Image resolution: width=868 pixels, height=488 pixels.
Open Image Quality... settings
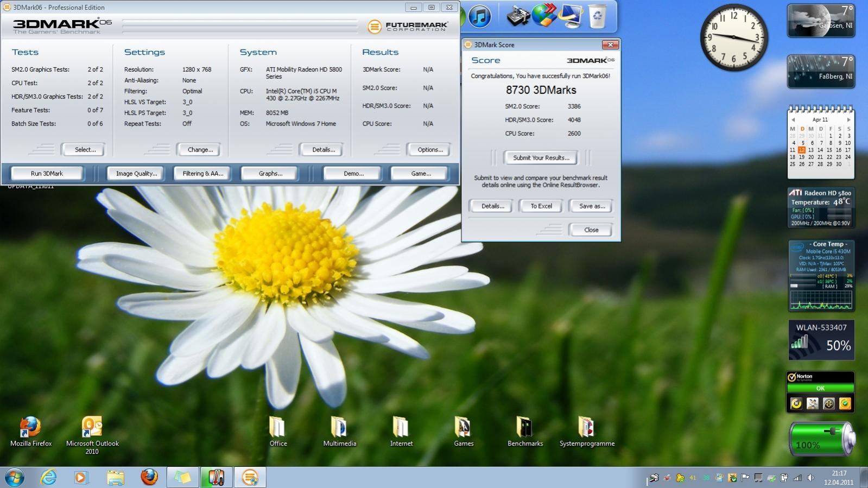[136, 174]
